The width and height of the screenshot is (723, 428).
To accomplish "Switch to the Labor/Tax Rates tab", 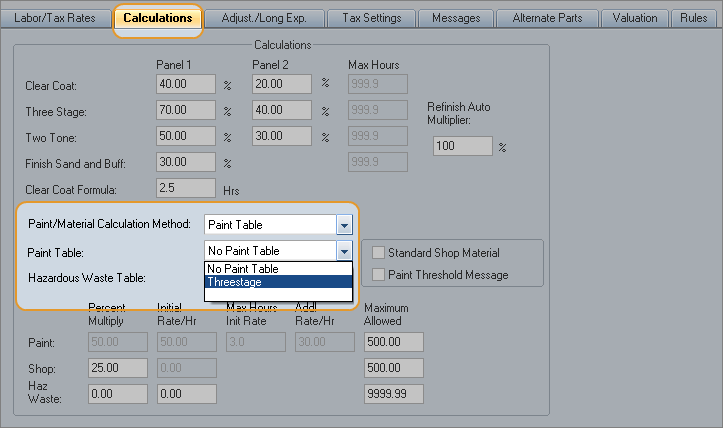I will coord(56,18).
